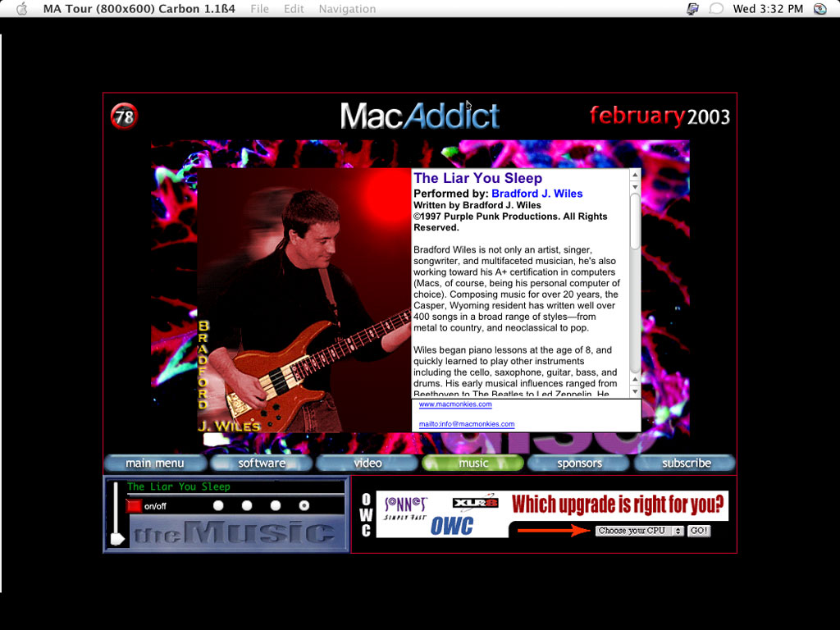Image resolution: width=840 pixels, height=630 pixels.
Task: Click the theMusic banner graphic
Action: pos(238,533)
